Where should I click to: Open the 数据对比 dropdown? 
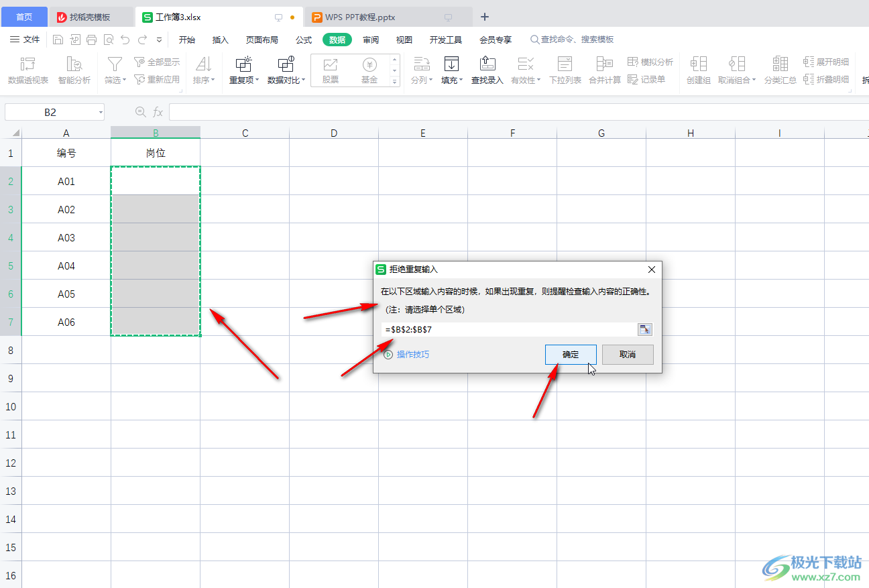(x=286, y=71)
